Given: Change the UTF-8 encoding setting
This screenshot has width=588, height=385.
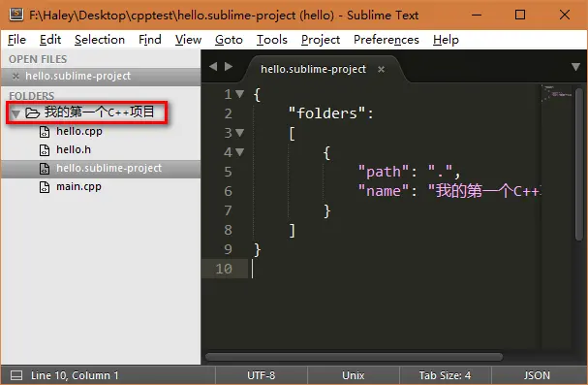Looking at the screenshot, I should [261, 375].
